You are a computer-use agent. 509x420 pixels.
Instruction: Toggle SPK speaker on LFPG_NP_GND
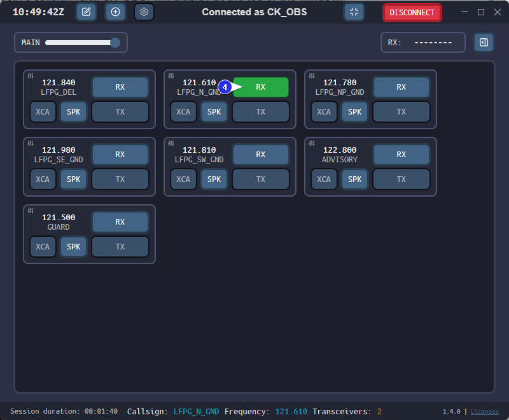(x=355, y=111)
